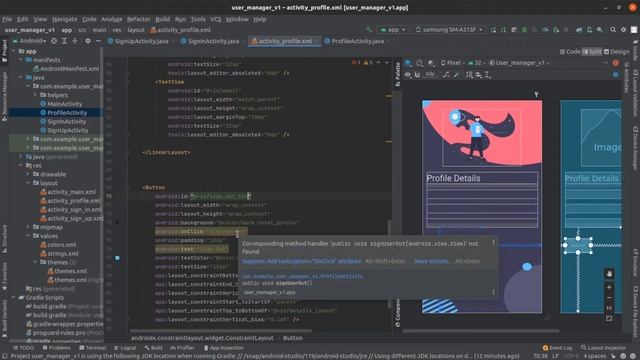The width and height of the screenshot is (640, 360).
Task: Open the VCS menu
Action: pos(216,19)
